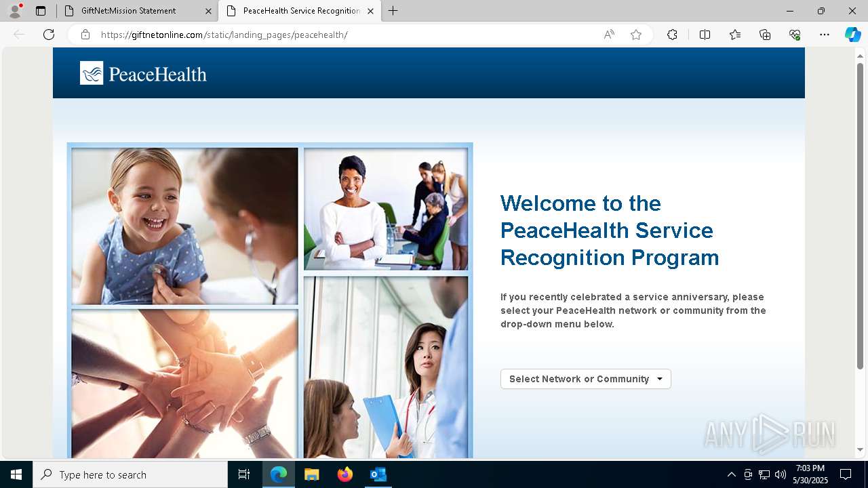Open Task View

(x=244, y=474)
